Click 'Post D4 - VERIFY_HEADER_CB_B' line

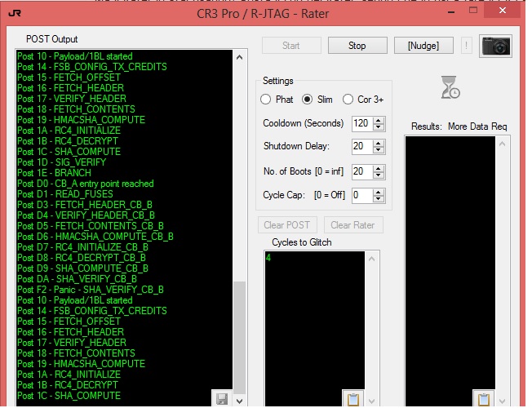tap(86, 215)
